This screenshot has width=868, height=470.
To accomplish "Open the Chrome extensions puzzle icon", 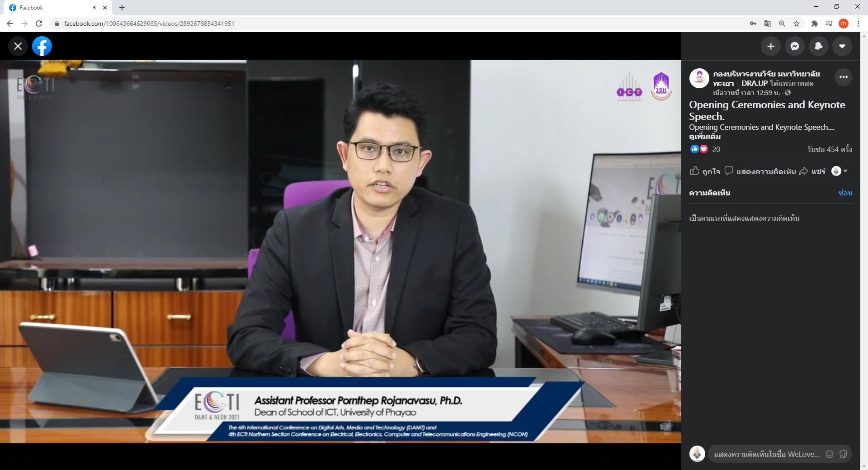I will [815, 24].
